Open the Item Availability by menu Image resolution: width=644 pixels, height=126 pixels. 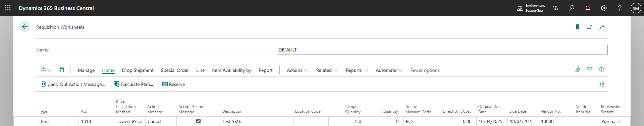pos(231,70)
